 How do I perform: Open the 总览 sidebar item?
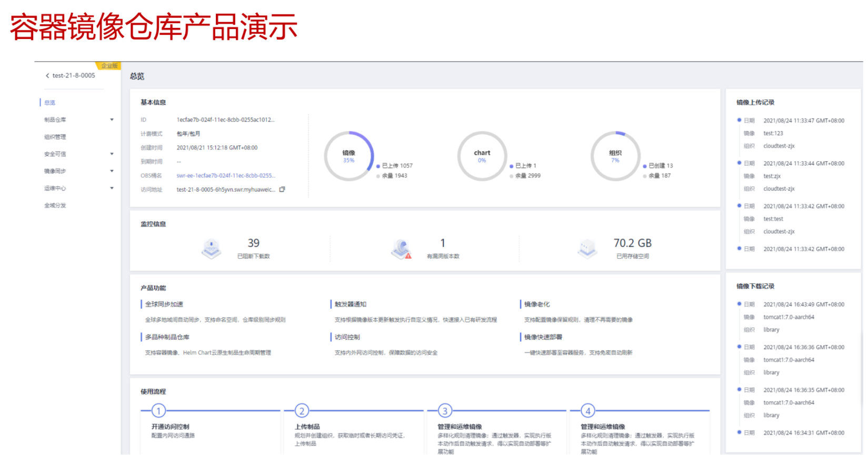(x=49, y=103)
